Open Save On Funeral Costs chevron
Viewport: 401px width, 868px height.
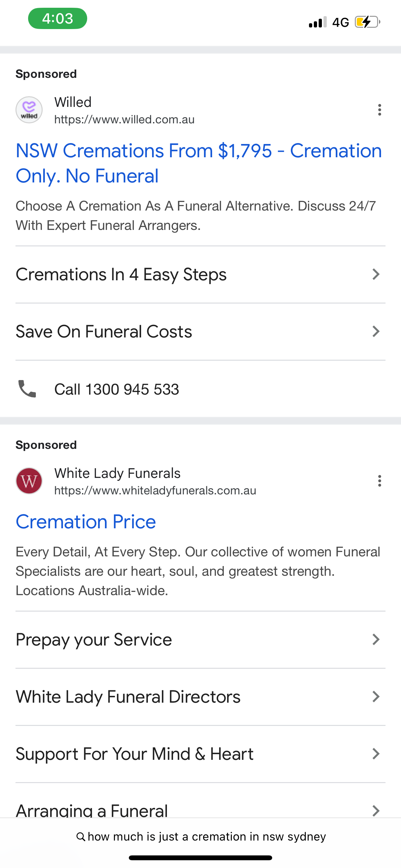click(376, 332)
